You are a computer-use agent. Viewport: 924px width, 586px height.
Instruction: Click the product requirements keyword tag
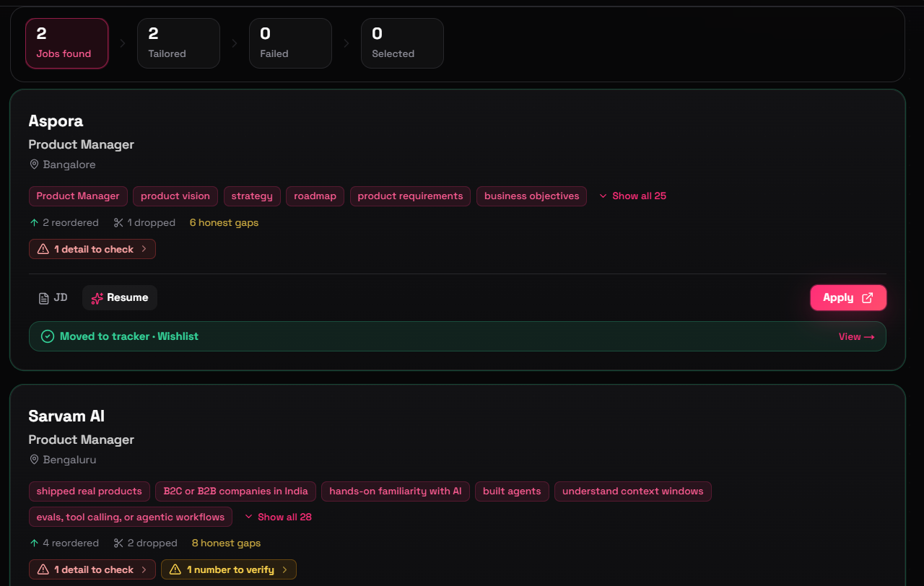coord(410,196)
